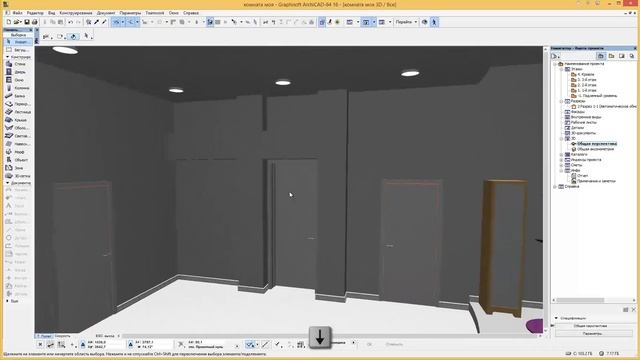This screenshot has height=360, width=640.
Task: Collapse the Конструирование toolbox section
Action: (7, 57)
